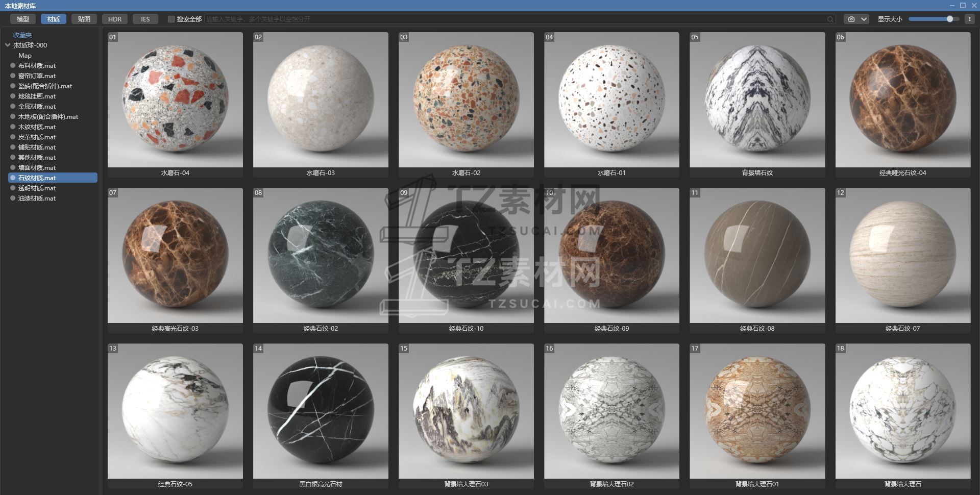The width and height of the screenshot is (980, 495).
Task: Open the camera options dropdown arrow
Action: [x=864, y=19]
